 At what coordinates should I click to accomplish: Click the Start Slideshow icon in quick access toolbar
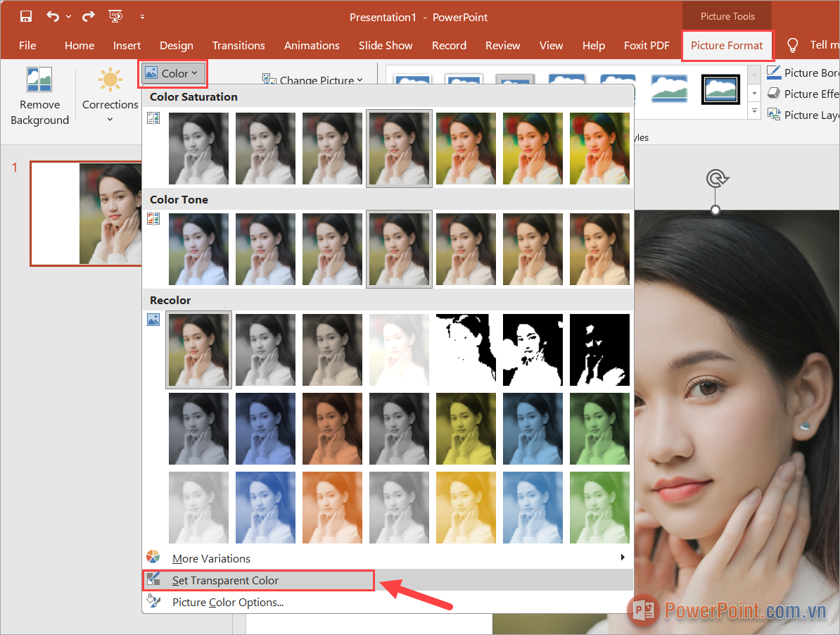click(115, 15)
